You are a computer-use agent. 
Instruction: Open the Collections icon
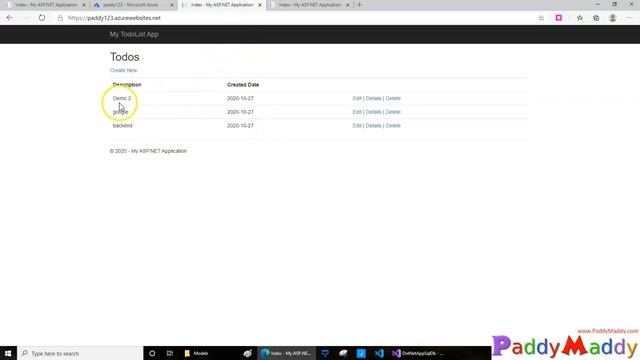596,18
